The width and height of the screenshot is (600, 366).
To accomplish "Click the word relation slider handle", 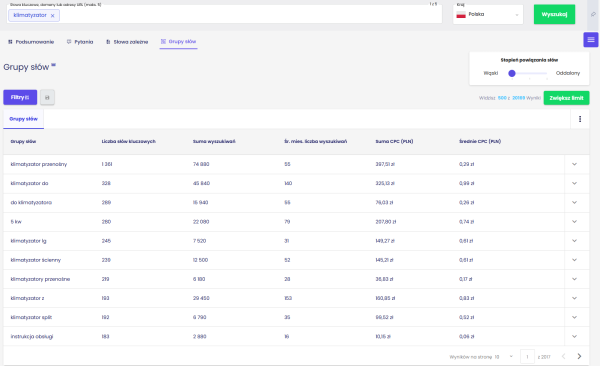I will tap(512, 73).
